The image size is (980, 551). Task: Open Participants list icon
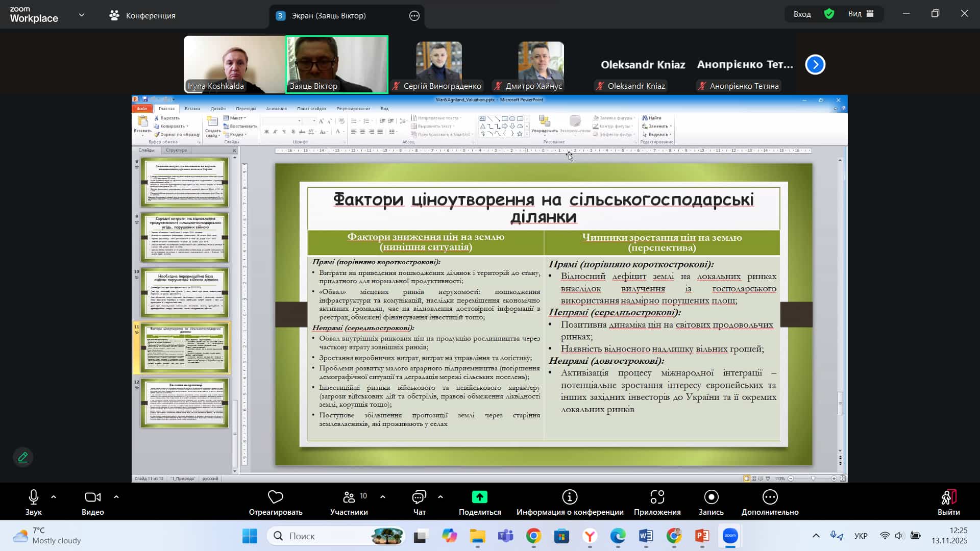pyautogui.click(x=349, y=497)
